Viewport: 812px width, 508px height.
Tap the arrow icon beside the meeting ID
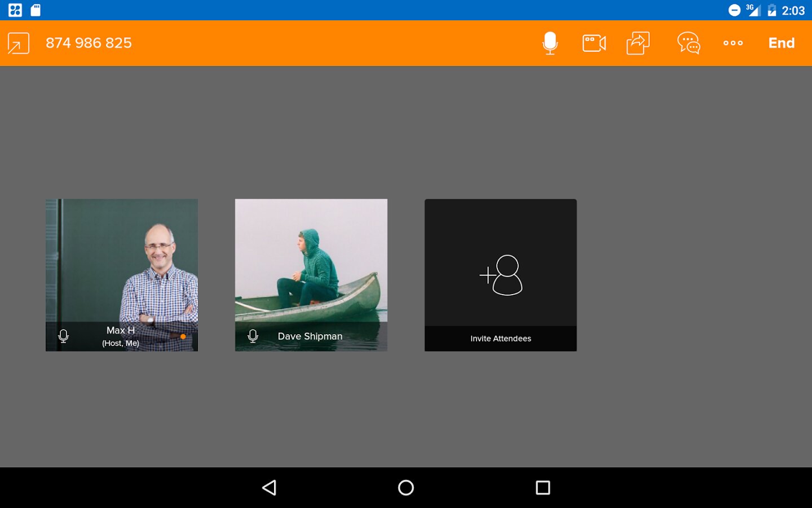(x=19, y=43)
